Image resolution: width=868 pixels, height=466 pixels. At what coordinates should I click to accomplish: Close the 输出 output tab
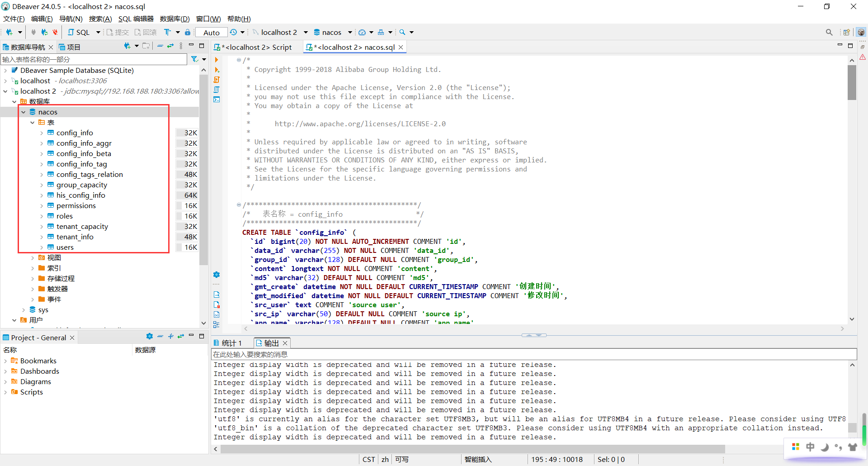(x=285, y=343)
